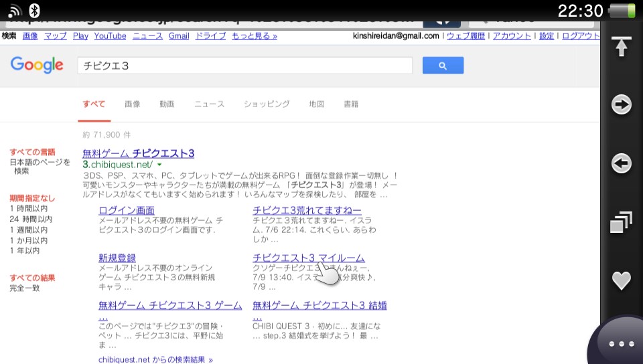This screenshot has width=643, height=364.
Task: Tap the Bluetooth status icon
Action: click(35, 11)
